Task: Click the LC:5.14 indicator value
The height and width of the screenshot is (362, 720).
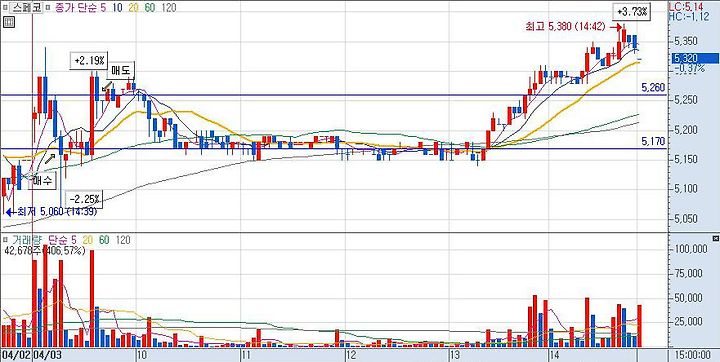Action: click(685, 7)
